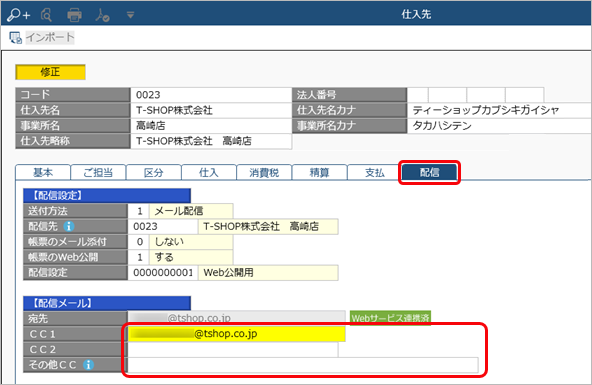Click the 仕入先名 field T-SHOP株式会社
Image resolution: width=592 pixels, height=385 pixels.
click(211, 110)
